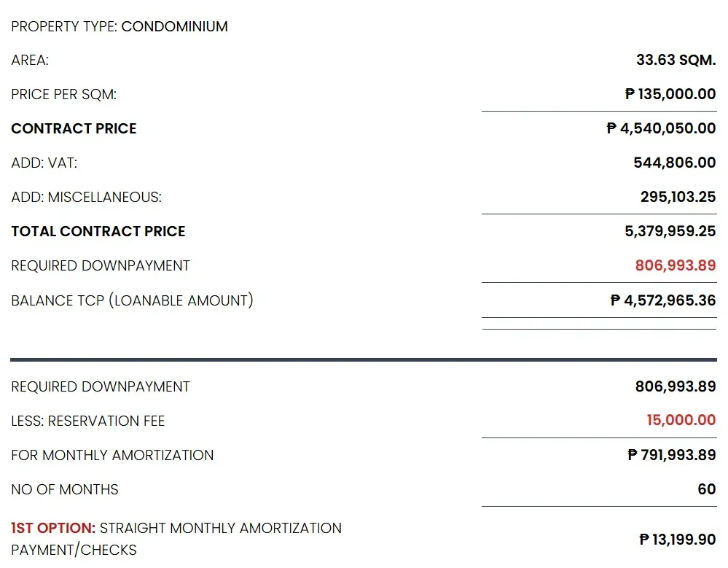Viewport: 728px width, 568px height.
Task: Click the ₱ 791,993.89 monthly amortization total
Action: pyautogui.click(x=671, y=455)
